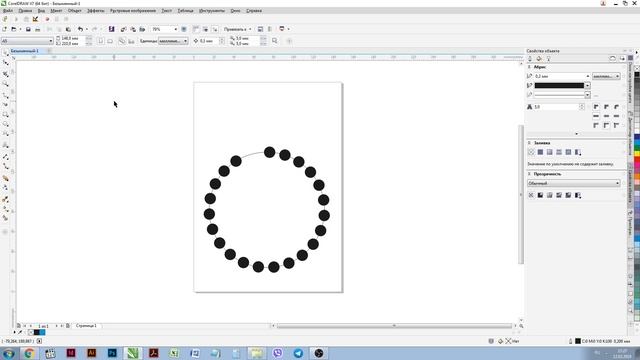The image size is (640, 360).
Task: Choose Uniform transparency icon in Прозрачность section
Action: (x=540, y=195)
